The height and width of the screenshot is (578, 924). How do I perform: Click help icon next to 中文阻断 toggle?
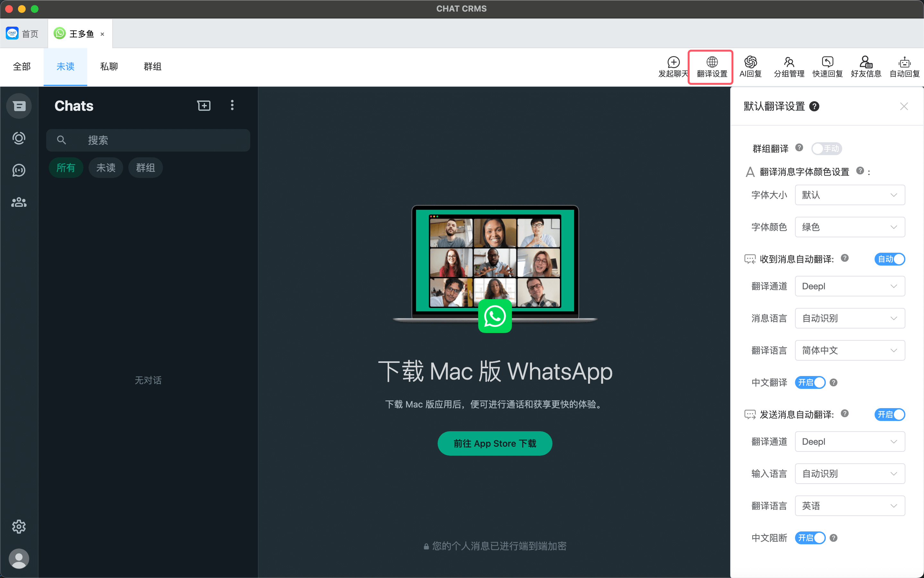[834, 538]
